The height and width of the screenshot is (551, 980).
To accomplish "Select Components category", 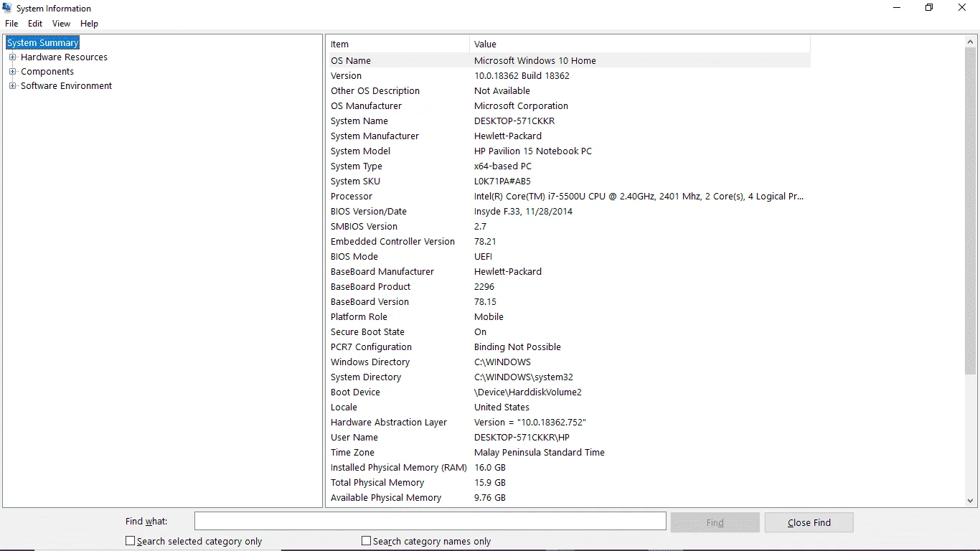I will click(47, 72).
